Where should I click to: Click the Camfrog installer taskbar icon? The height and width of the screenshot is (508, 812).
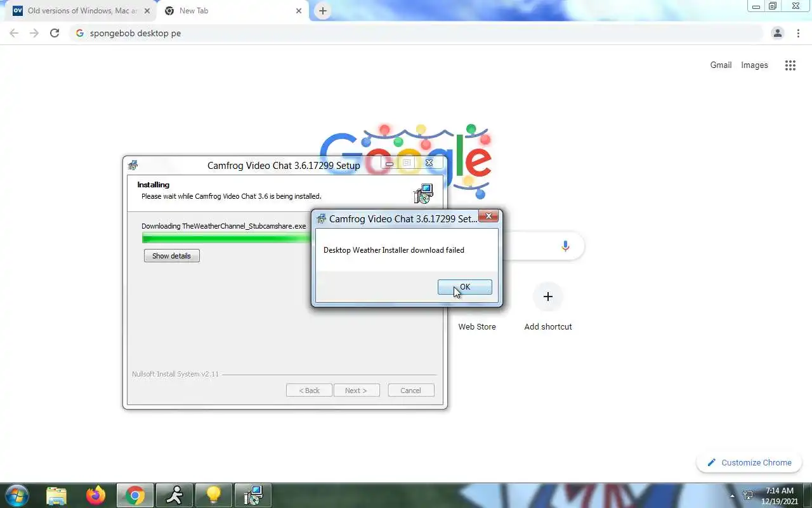tap(252, 495)
